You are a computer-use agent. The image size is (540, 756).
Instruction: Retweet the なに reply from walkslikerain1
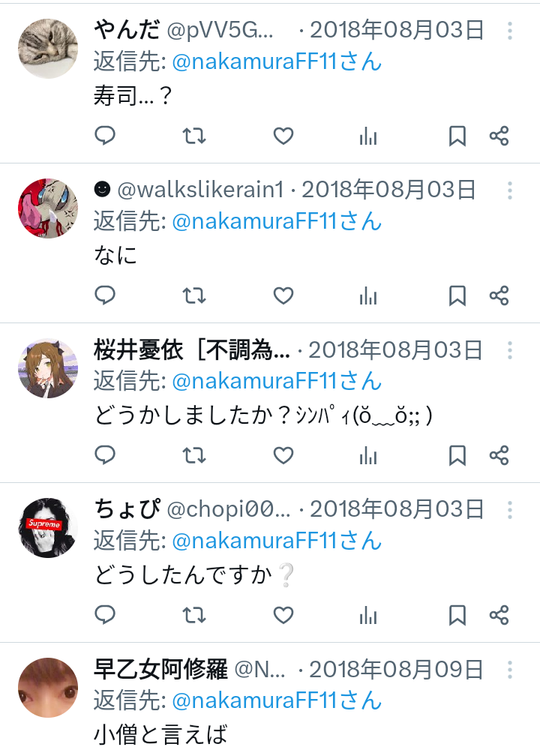coord(194,295)
